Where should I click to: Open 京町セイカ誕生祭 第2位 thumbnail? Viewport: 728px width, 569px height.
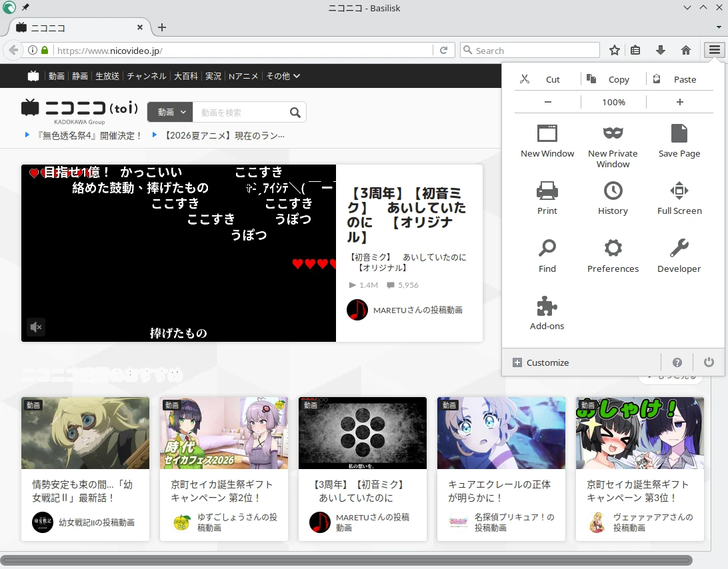point(224,432)
